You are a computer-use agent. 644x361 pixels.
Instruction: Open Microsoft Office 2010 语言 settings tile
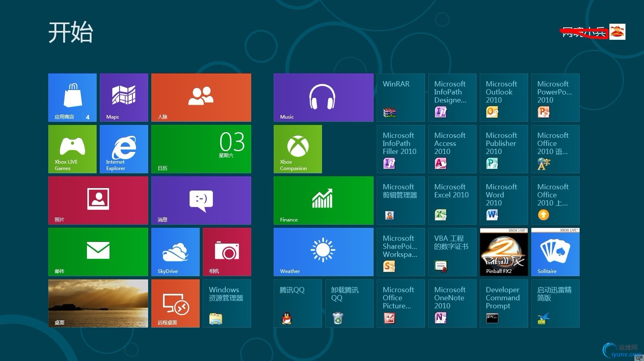click(555, 149)
